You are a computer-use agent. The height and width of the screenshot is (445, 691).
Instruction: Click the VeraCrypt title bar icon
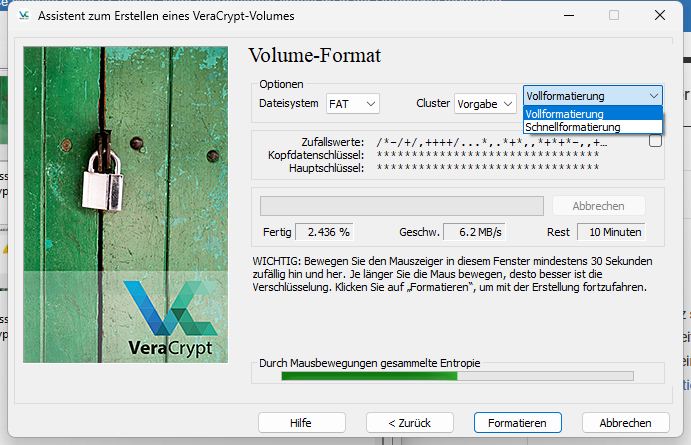(24, 15)
